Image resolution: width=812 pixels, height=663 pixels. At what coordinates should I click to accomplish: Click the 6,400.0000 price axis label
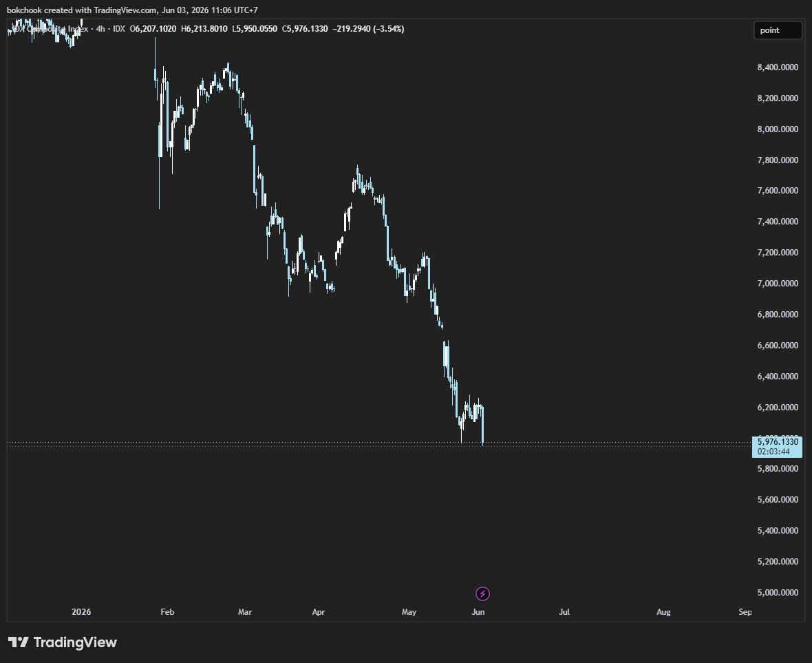tap(778, 377)
